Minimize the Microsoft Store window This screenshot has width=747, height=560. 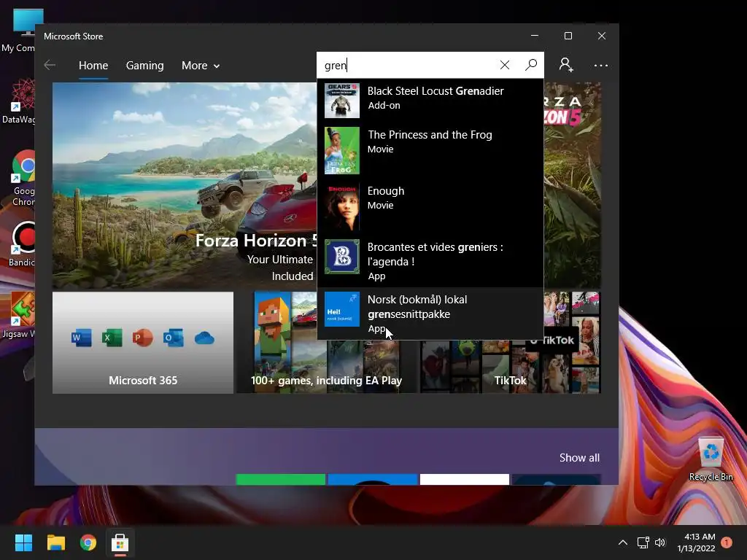pos(535,36)
